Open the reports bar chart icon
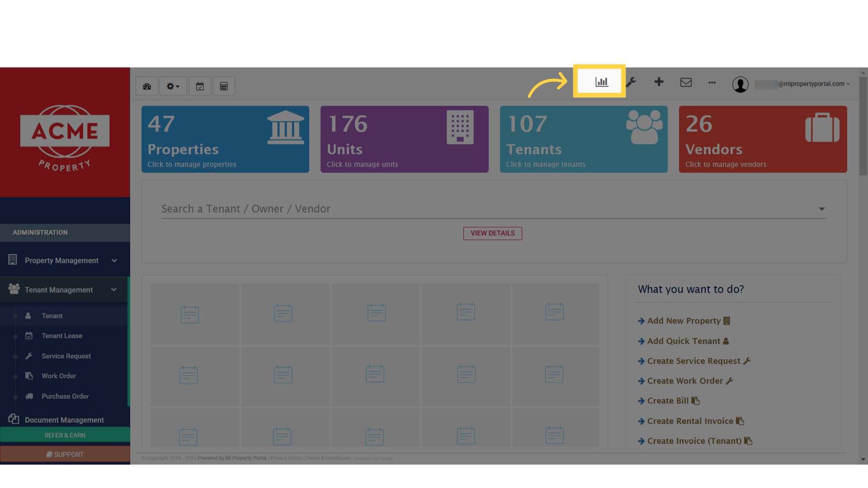This screenshot has height=488, width=868. click(x=601, y=82)
